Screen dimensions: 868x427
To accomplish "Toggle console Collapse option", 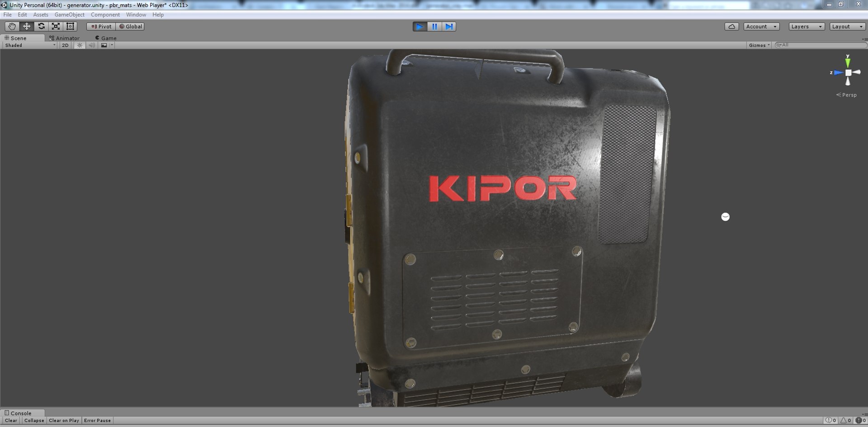I will click(34, 420).
